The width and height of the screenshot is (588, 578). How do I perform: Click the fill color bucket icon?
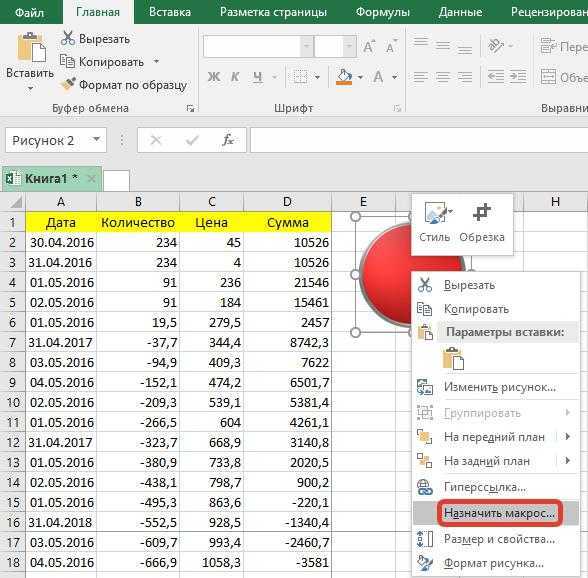click(x=344, y=77)
